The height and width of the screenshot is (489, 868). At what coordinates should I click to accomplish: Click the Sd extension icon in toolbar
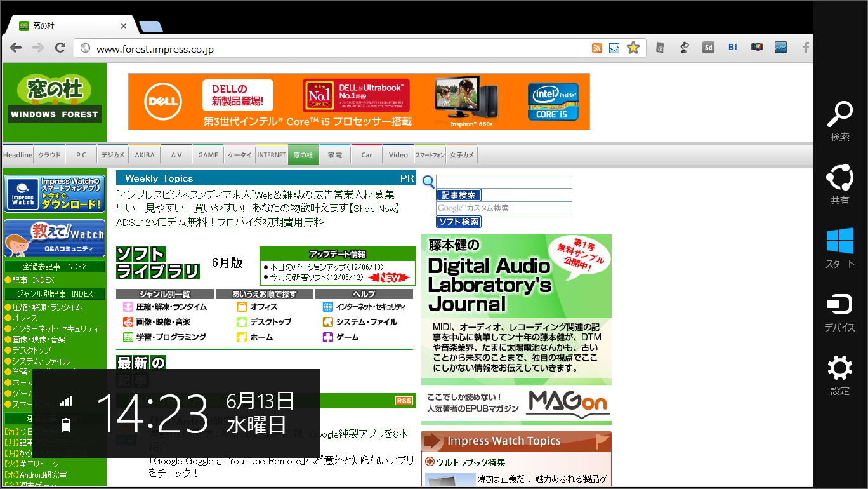coord(708,47)
